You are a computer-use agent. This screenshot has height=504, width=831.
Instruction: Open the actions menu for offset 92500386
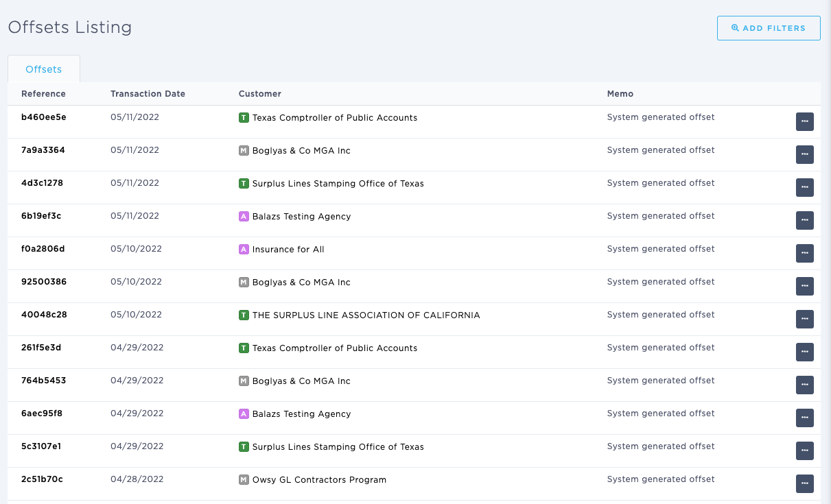click(804, 286)
